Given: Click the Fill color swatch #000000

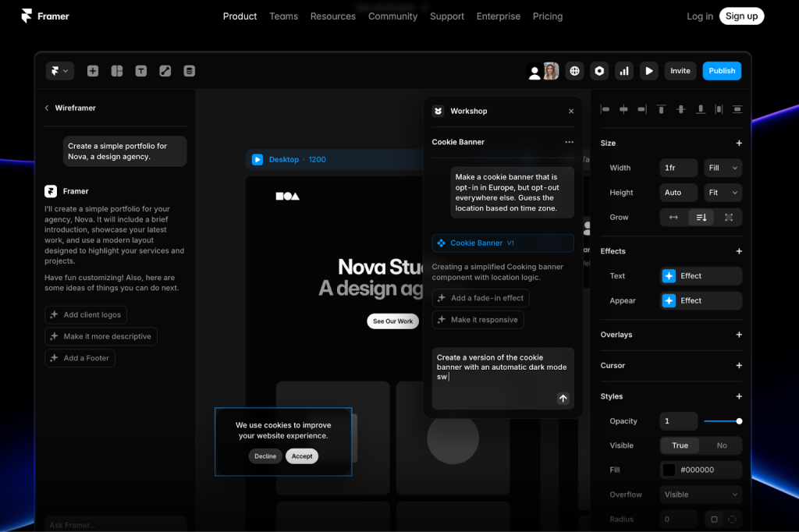Looking at the screenshot, I should [x=669, y=470].
